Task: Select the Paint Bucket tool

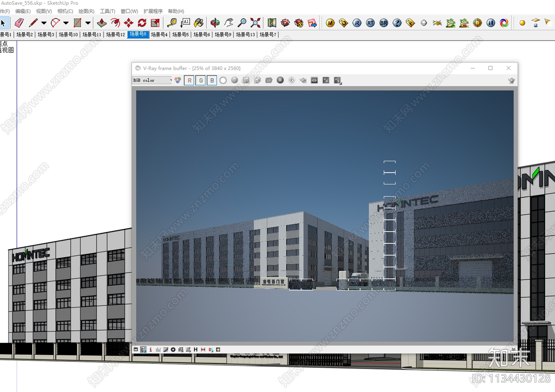Action: [x=199, y=23]
